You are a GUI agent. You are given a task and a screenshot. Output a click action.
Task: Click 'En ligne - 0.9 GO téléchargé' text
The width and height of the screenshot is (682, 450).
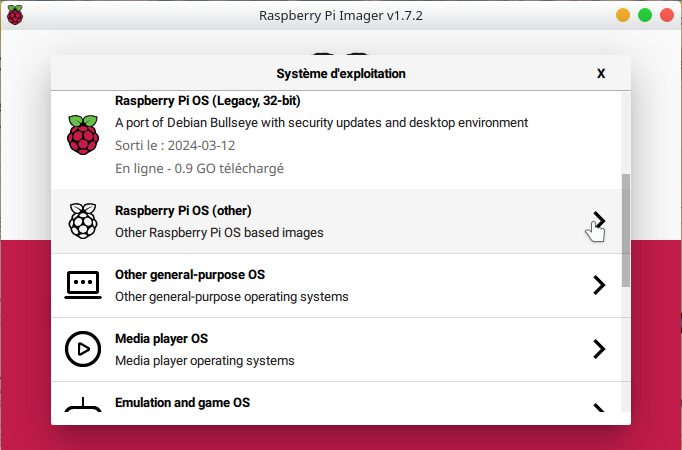click(199, 169)
